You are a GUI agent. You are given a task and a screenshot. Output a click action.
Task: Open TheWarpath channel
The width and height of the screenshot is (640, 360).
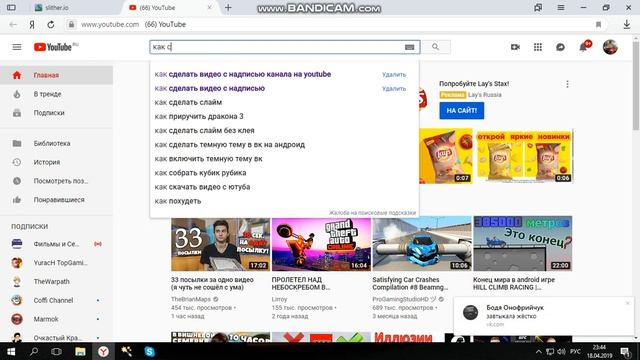click(x=57, y=281)
